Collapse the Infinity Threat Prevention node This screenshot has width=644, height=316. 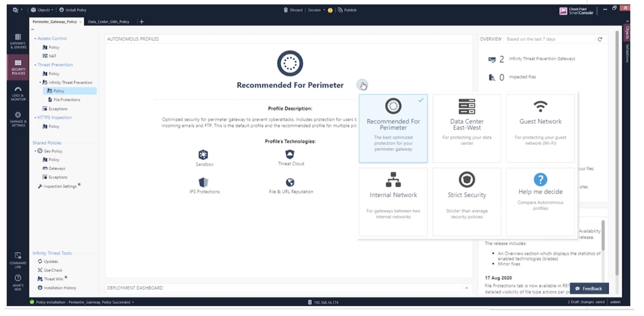pyautogui.click(x=40, y=82)
